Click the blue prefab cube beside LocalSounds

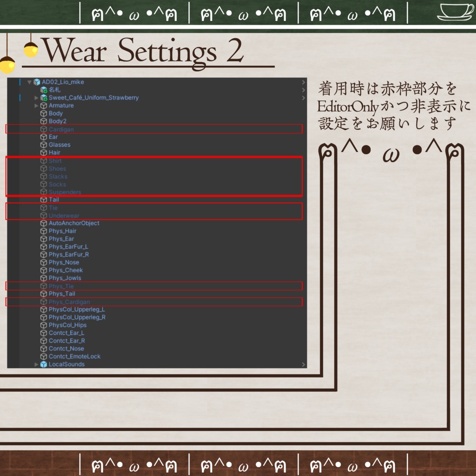[44, 364]
